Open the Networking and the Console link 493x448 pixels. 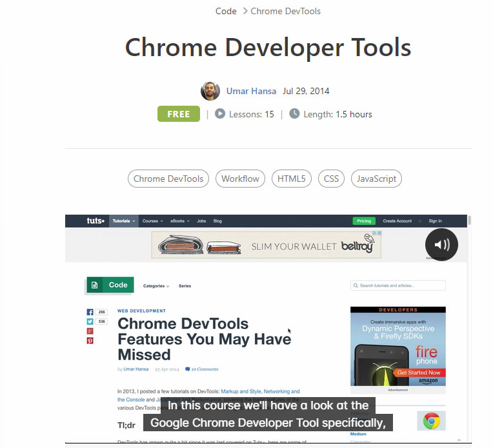click(281, 391)
